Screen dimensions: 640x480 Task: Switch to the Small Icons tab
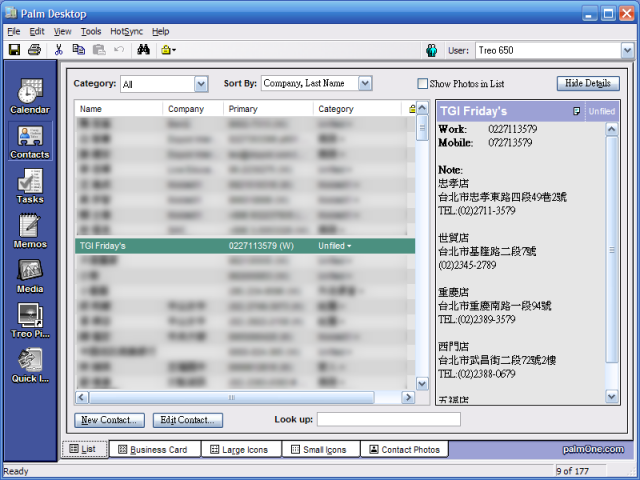click(321, 449)
